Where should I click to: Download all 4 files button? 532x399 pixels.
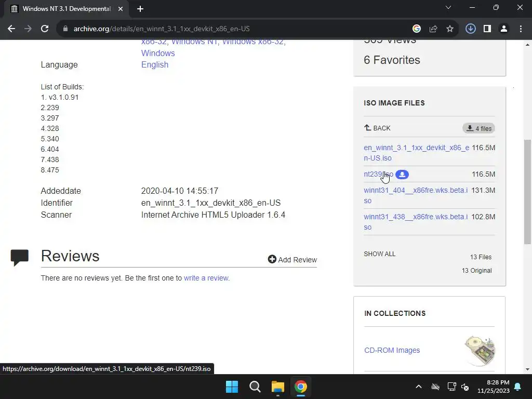tap(478, 128)
